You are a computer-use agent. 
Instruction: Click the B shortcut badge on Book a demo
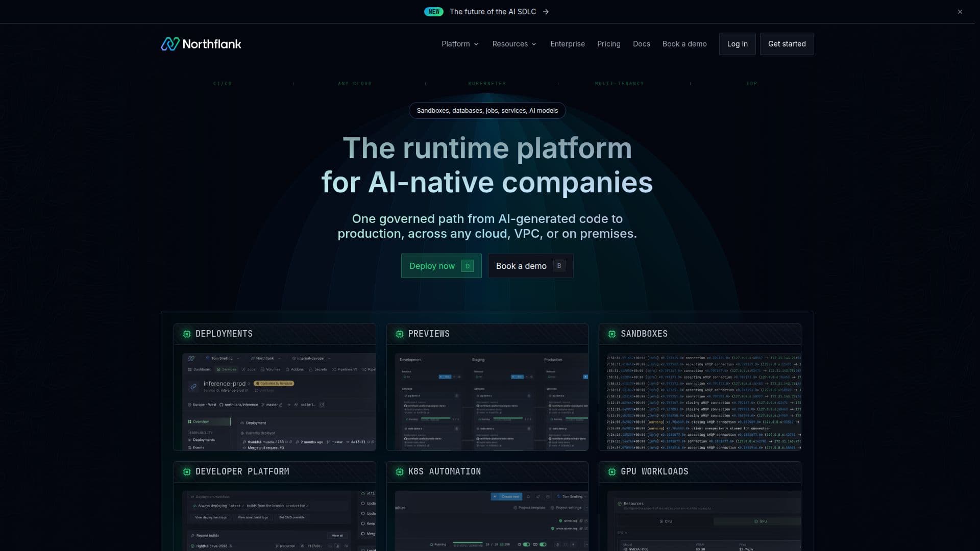click(x=559, y=266)
